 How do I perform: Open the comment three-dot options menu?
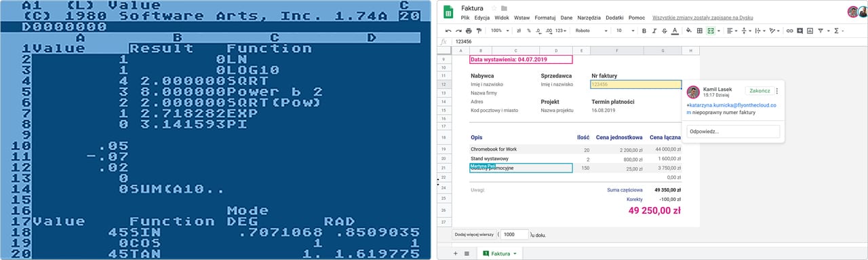point(777,91)
